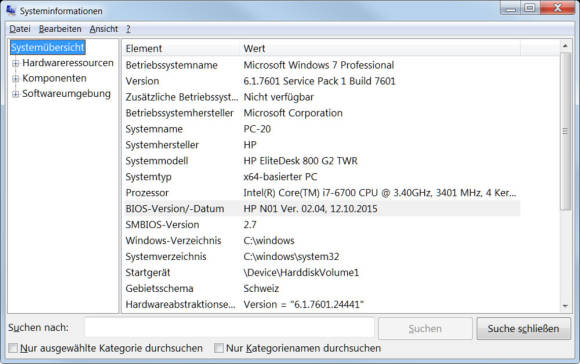
Task: Select the BIOS-Version/-Datum row
Action: tap(321, 209)
